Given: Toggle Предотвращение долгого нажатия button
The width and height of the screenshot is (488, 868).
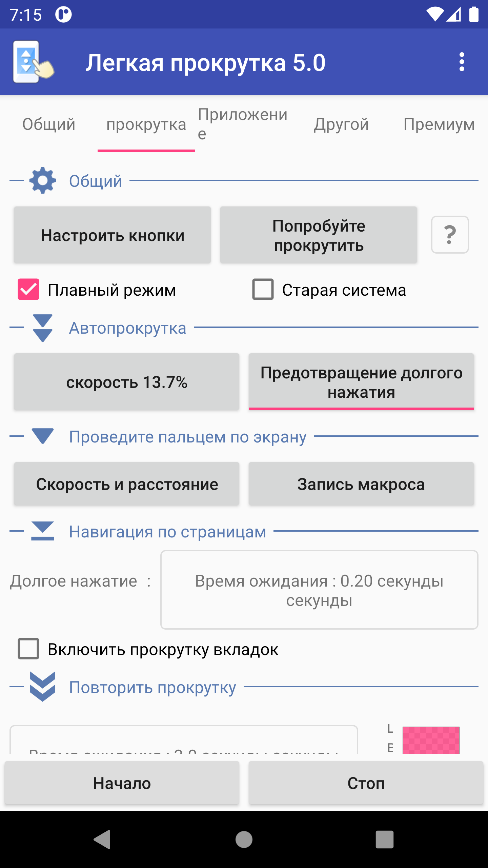Looking at the screenshot, I should 361,382.
